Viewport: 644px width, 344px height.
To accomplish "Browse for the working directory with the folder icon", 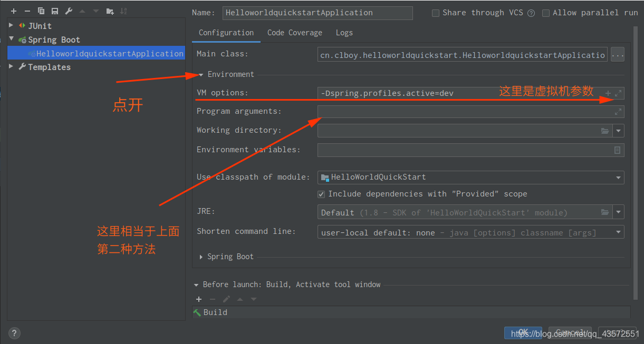I will click(605, 131).
